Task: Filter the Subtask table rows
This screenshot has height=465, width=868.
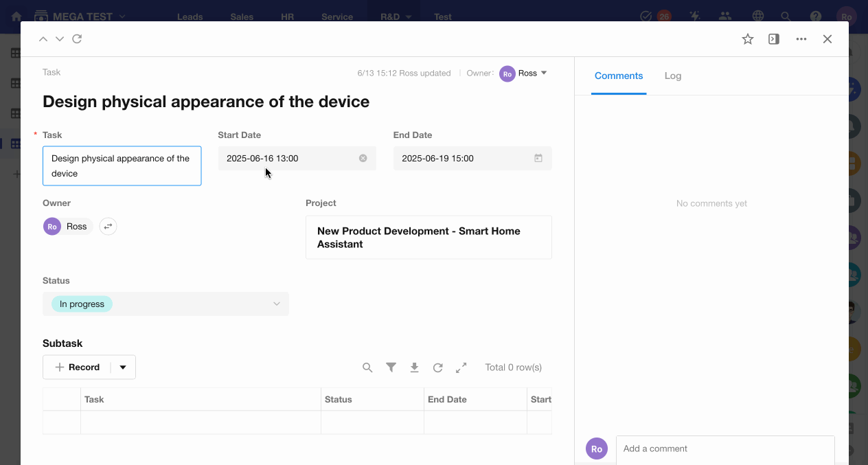Action: pyautogui.click(x=391, y=367)
